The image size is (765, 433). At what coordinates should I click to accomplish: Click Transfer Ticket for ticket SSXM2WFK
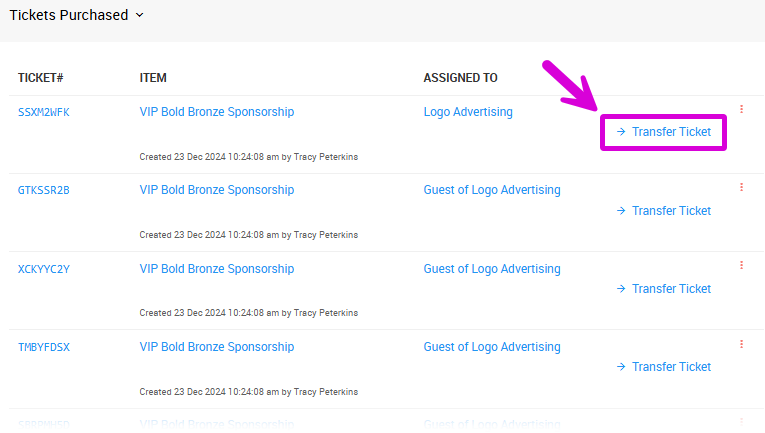coord(663,132)
